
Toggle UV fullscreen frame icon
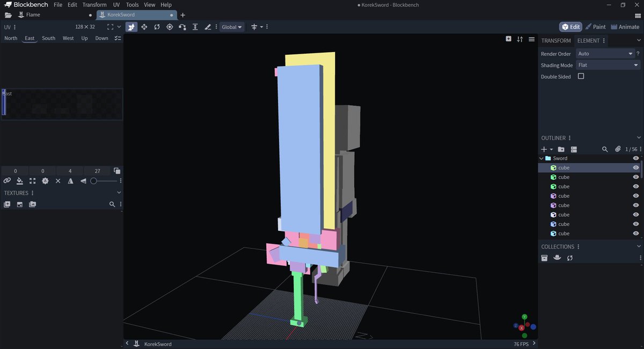pos(110,27)
